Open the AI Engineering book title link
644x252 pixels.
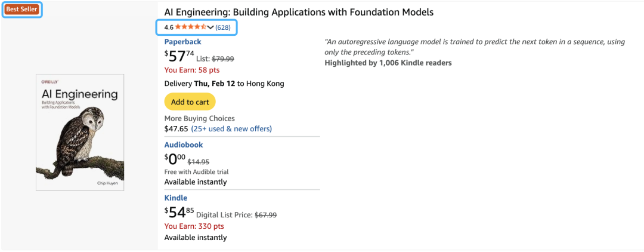[x=299, y=12]
